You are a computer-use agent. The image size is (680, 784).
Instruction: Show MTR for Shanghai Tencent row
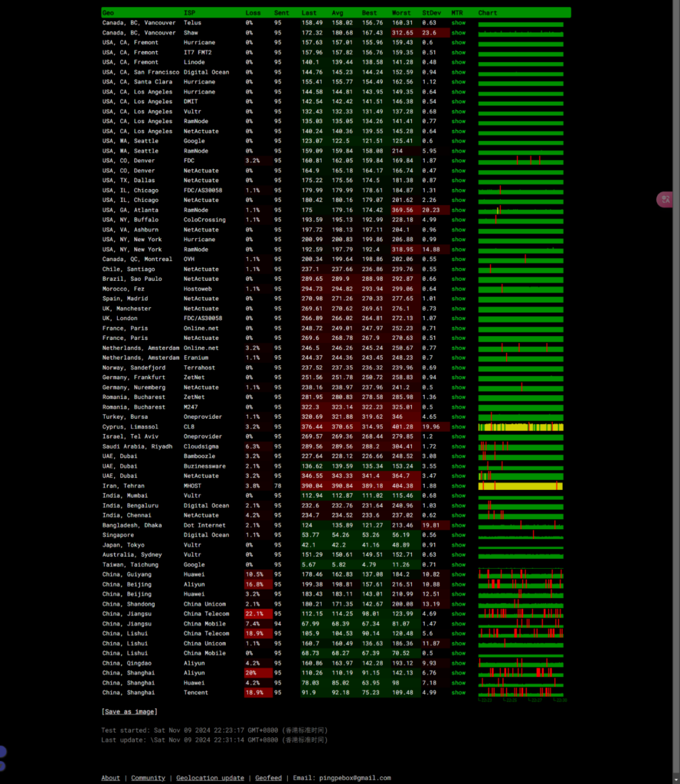point(459,692)
